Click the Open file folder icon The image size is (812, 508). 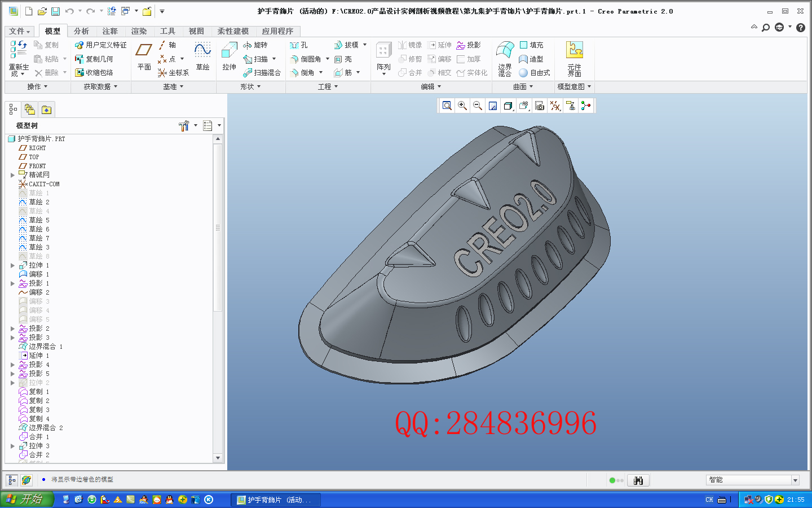42,11
